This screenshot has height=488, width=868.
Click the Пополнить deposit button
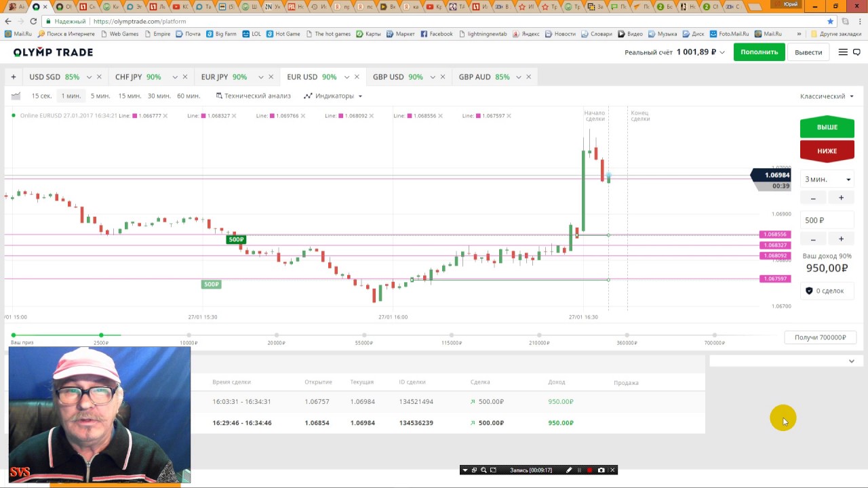[759, 52]
